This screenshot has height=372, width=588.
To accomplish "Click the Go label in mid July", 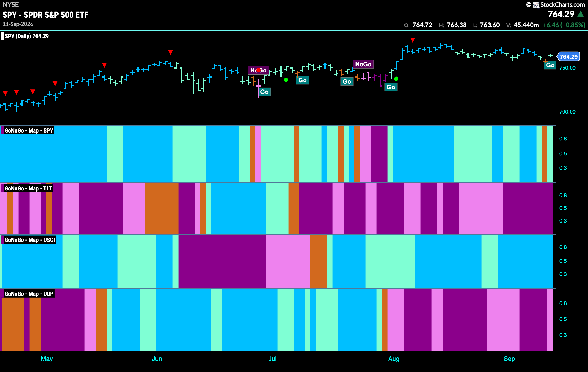I will [347, 81].
